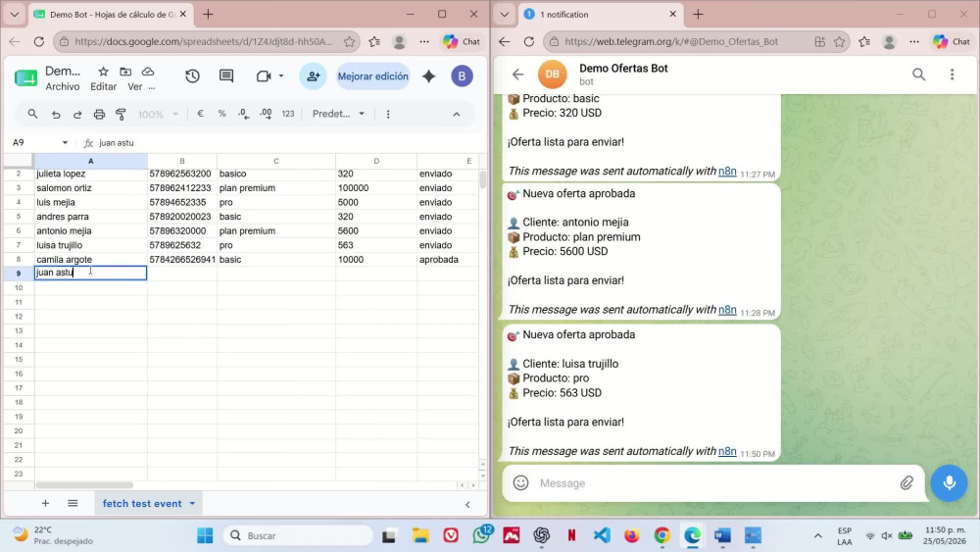980x552 pixels.
Task: Open Demo Ofertas Bot profile avatar
Action: pyautogui.click(x=552, y=75)
